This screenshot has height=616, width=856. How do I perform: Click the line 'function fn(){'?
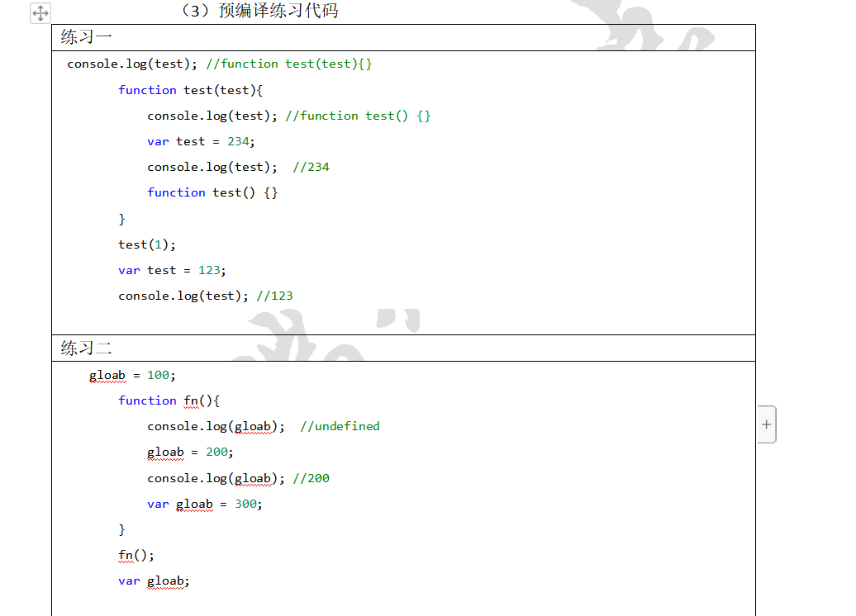point(169,401)
